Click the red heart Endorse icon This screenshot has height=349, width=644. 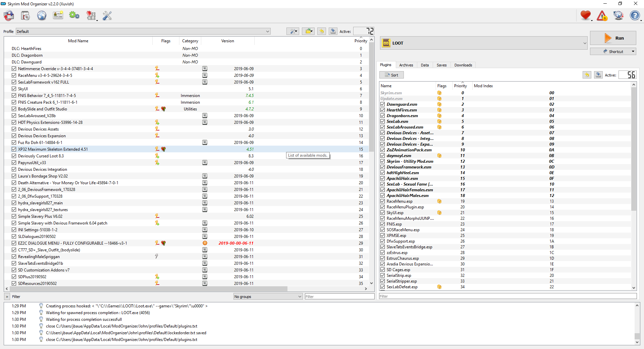click(586, 15)
